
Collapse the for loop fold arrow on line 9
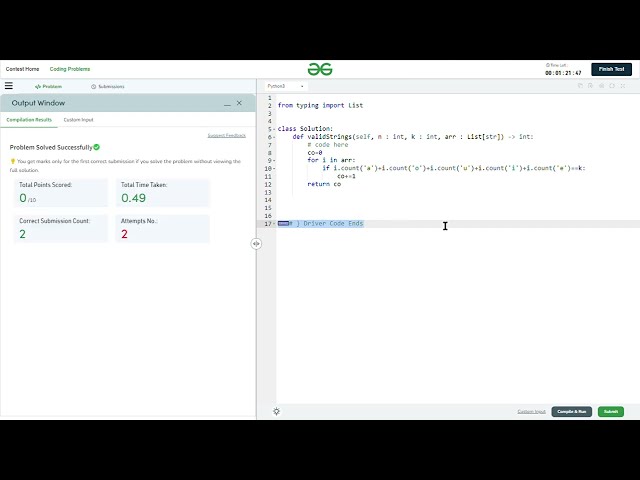pyautogui.click(x=274, y=161)
